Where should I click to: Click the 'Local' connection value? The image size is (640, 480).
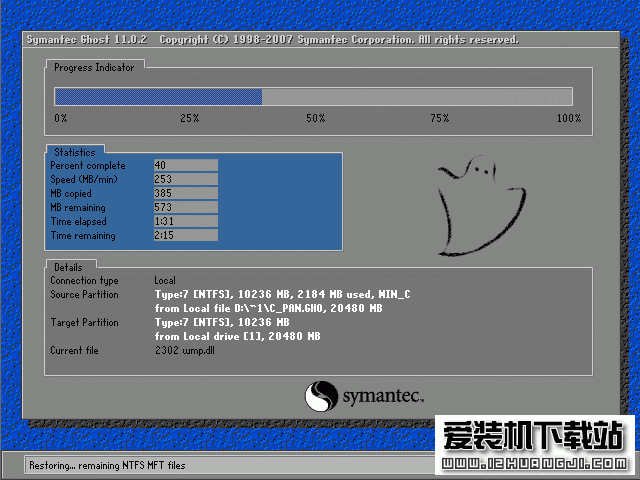pyautogui.click(x=165, y=280)
